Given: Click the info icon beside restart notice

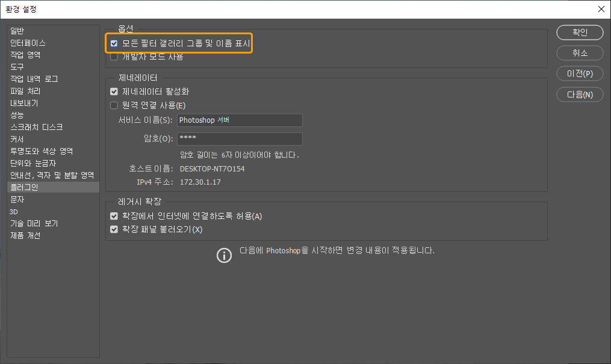Looking at the screenshot, I should click(224, 255).
